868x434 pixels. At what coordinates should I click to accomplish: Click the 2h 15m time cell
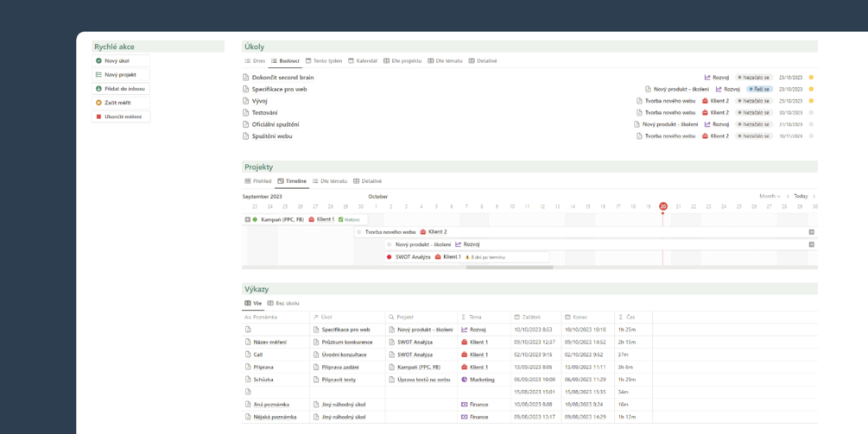pos(633,343)
